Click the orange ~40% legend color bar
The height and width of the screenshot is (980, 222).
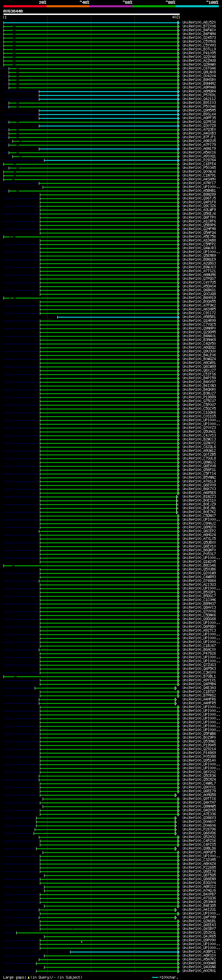coord(68,6)
